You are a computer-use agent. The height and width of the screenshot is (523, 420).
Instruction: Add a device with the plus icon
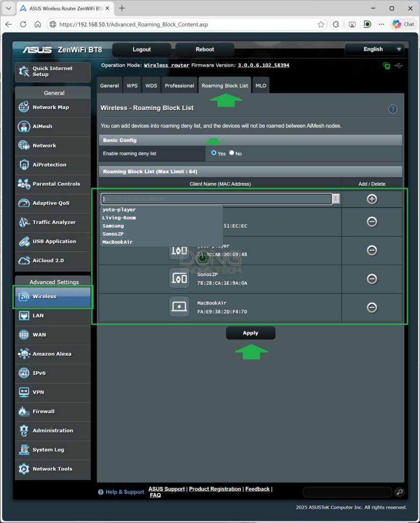click(x=372, y=199)
